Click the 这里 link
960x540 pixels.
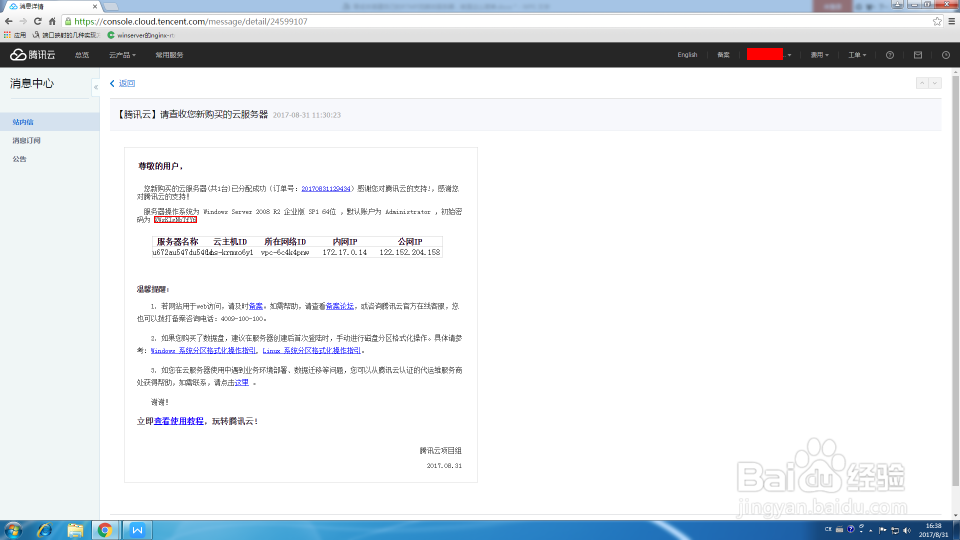tap(242, 383)
